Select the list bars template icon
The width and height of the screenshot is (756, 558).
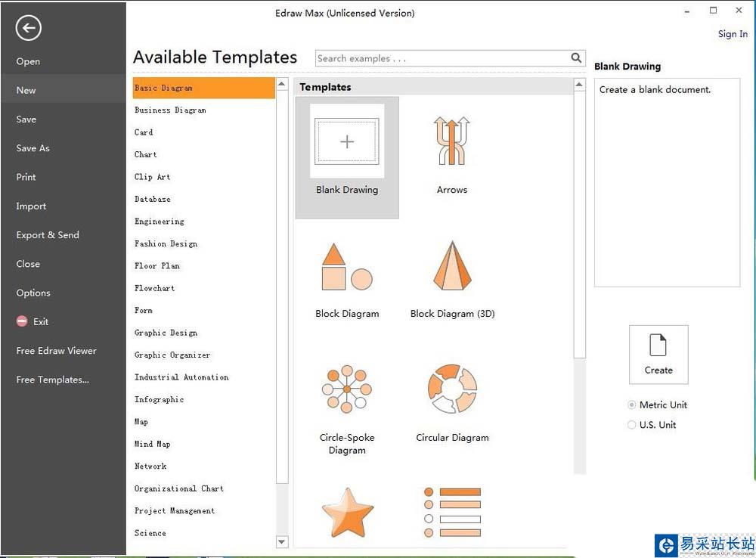[x=452, y=512]
